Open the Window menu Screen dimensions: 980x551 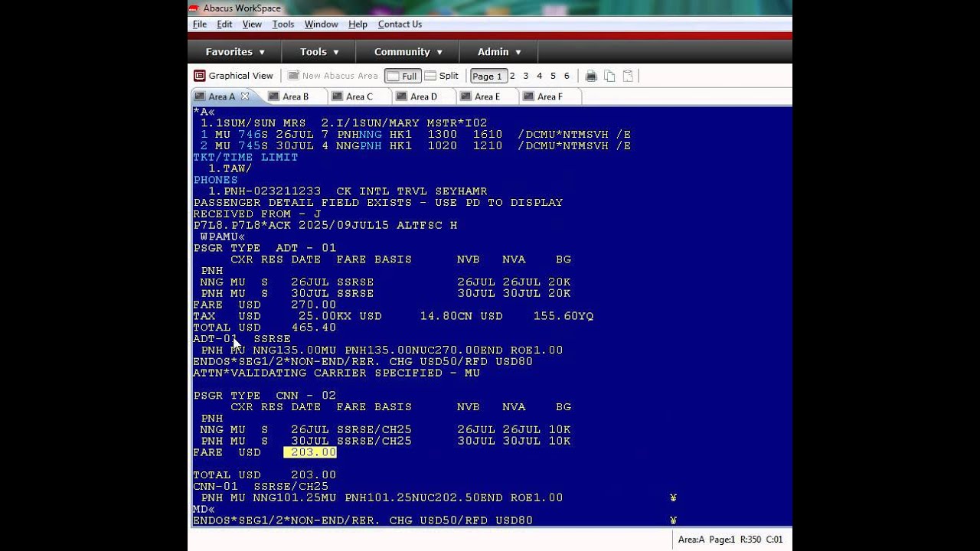321,24
